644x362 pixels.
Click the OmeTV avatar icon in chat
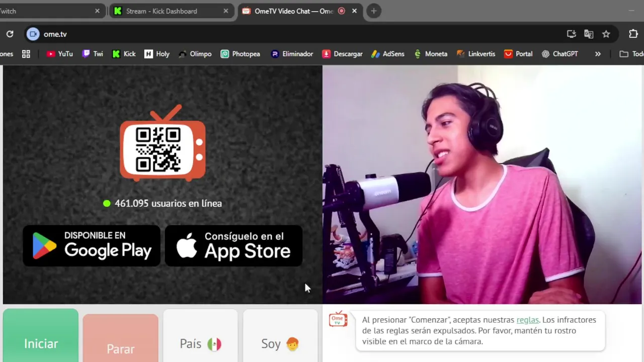coord(338,319)
